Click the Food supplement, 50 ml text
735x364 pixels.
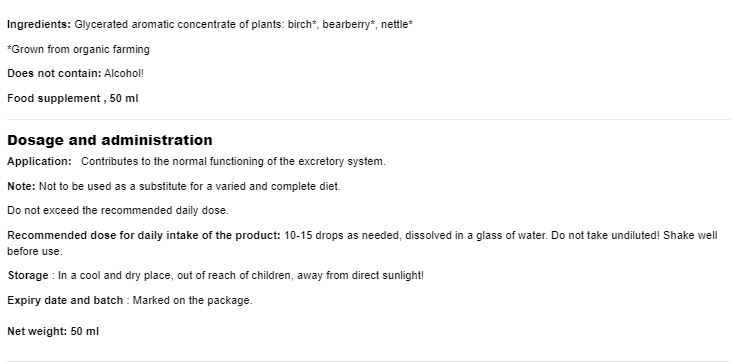point(73,98)
